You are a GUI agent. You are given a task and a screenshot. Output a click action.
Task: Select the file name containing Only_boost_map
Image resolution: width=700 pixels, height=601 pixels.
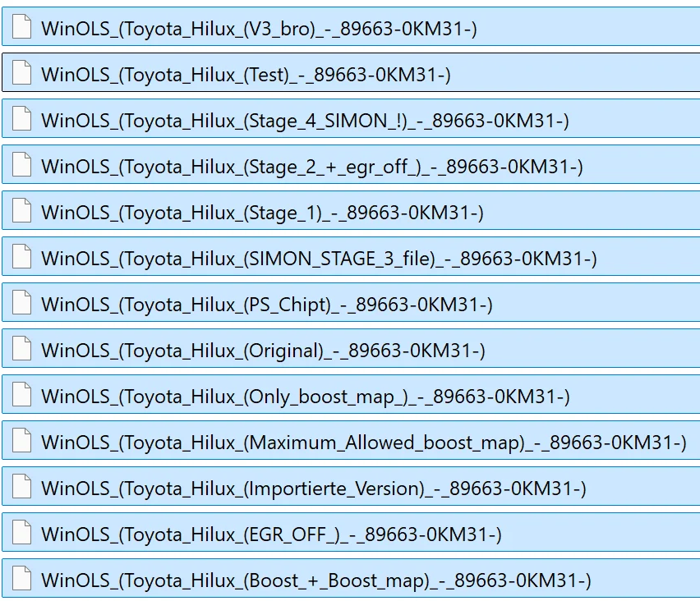306,397
